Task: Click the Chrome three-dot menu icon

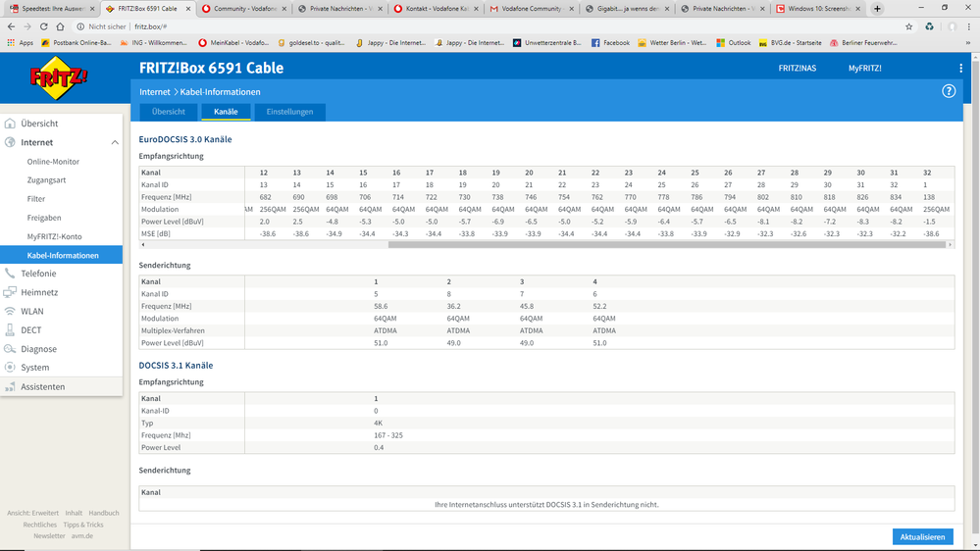Action: [969, 26]
